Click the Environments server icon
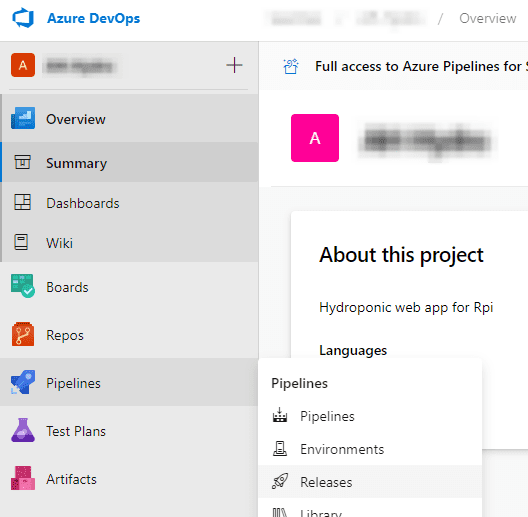 coord(280,448)
